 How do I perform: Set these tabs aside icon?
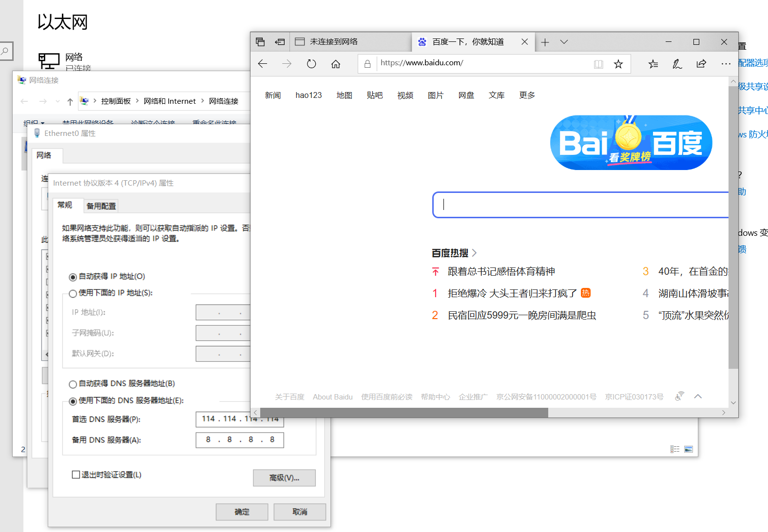280,42
